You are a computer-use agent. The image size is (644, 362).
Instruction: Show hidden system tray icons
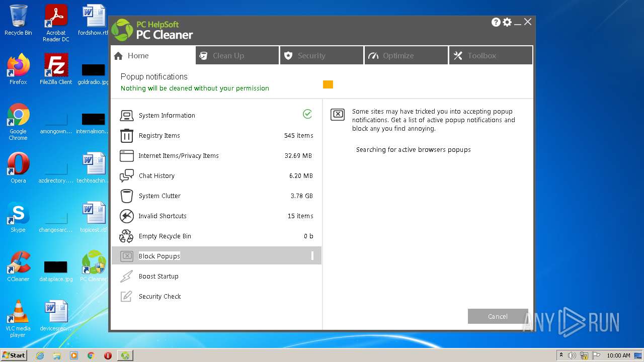561,355
